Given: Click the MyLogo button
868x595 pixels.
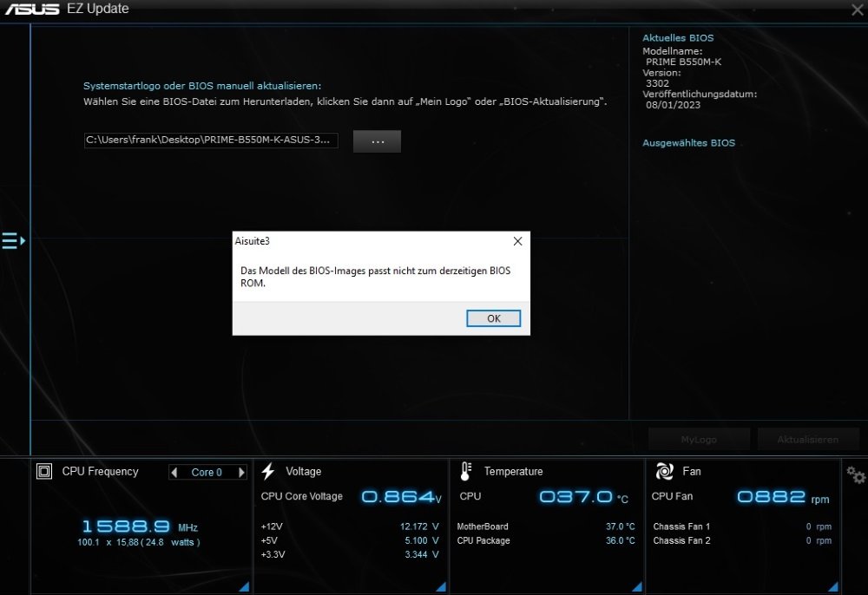Looking at the screenshot, I should pos(699,440).
